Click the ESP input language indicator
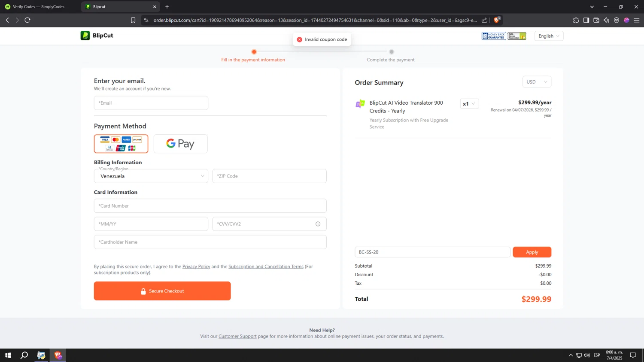Viewport: 644px width, 362px height. tap(597, 355)
